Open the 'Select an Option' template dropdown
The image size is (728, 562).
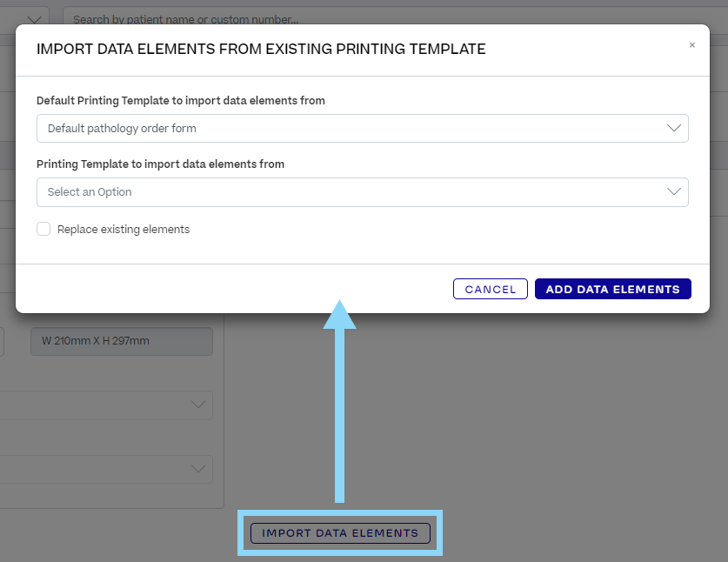point(348,192)
